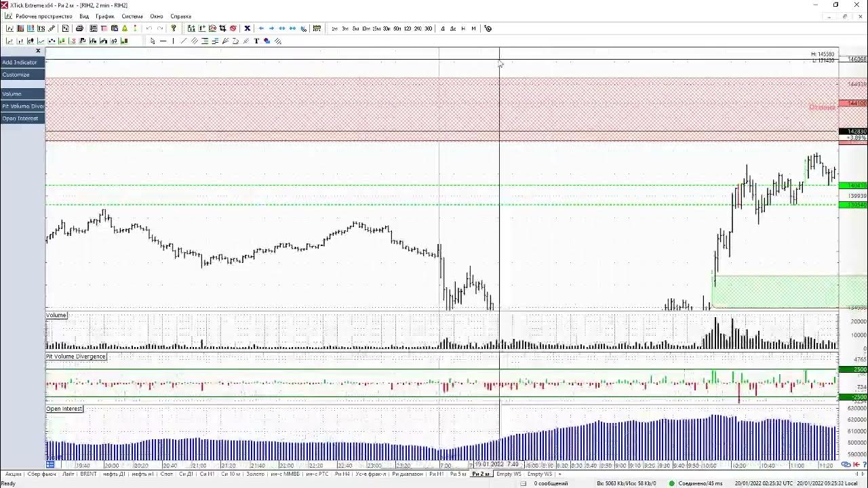Open the График menu
Screen dimensions: 868x488
(x=105, y=16)
